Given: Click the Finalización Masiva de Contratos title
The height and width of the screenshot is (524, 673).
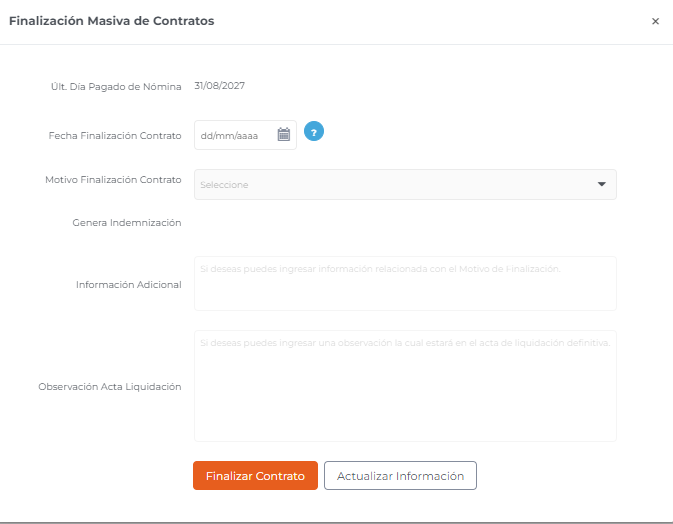Looking at the screenshot, I should 112,21.
